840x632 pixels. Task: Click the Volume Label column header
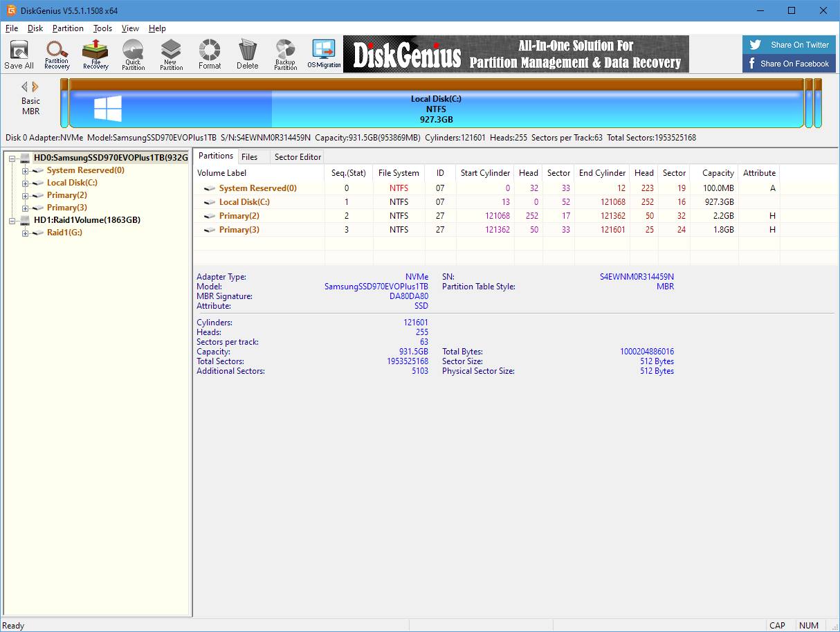click(259, 173)
